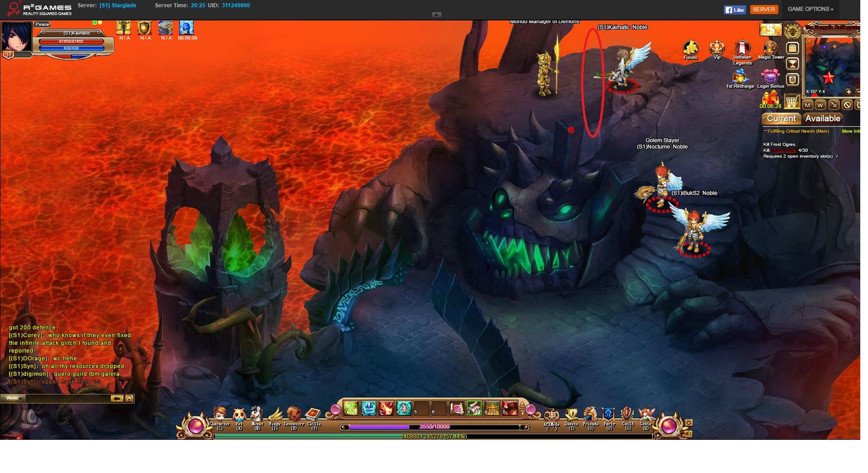Collapse the top header bar arrow
The height and width of the screenshot is (473, 868).
pos(437,15)
